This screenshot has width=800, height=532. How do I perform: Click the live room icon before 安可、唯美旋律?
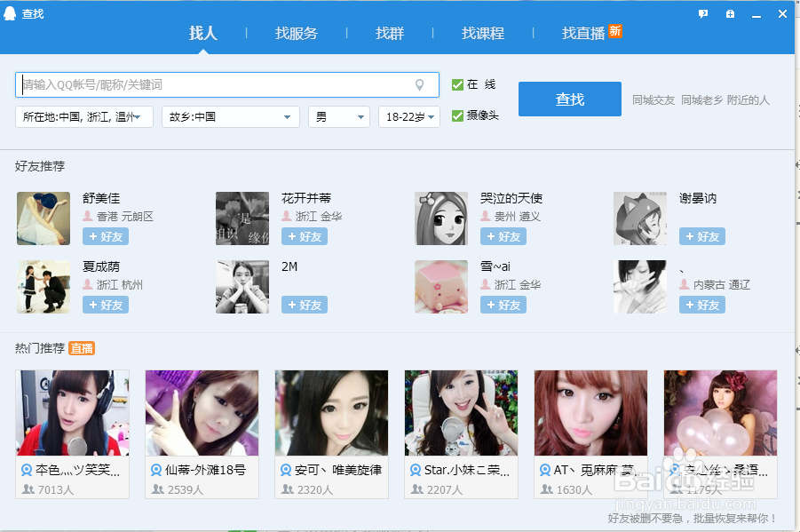tap(286, 470)
